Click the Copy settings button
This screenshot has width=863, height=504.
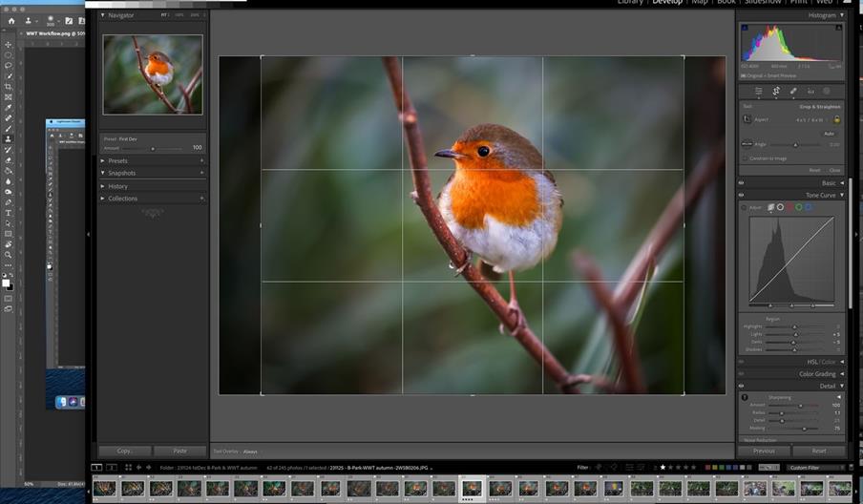coord(125,451)
